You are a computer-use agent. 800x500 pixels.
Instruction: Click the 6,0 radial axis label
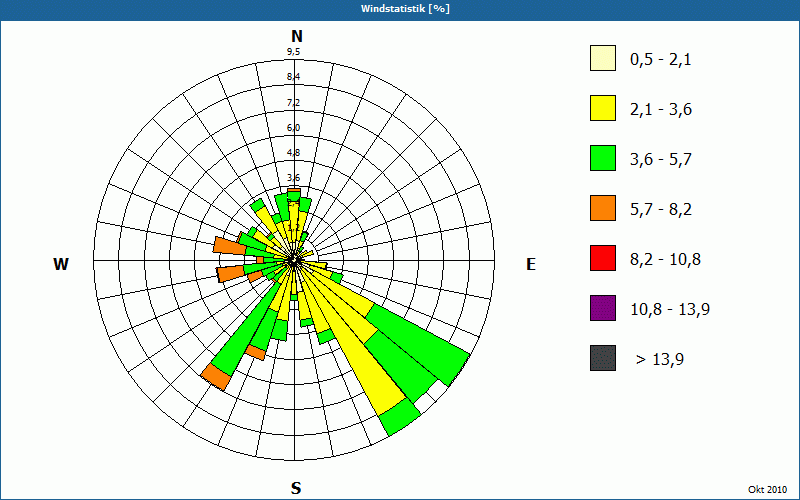point(293,128)
